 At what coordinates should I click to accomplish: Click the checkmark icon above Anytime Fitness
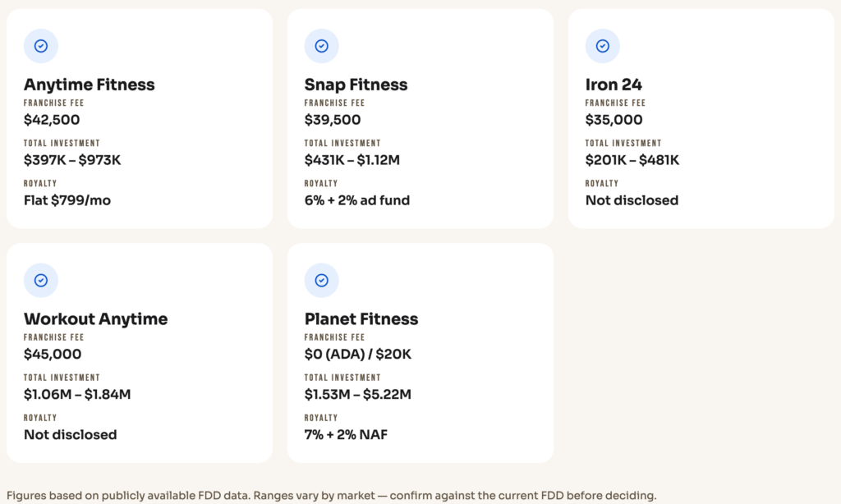click(41, 46)
